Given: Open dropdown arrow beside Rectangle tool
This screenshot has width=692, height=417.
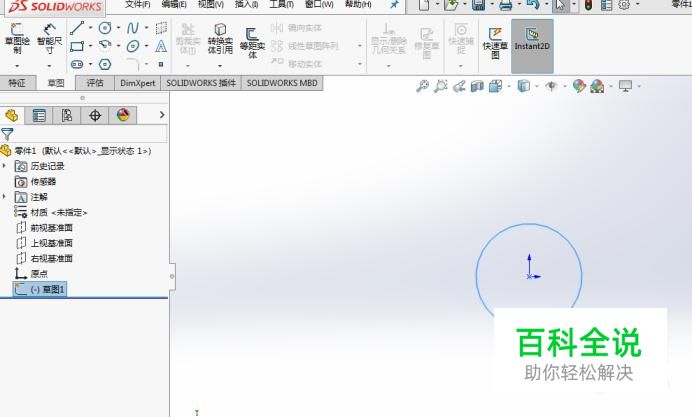Looking at the screenshot, I should pyautogui.click(x=90, y=46).
